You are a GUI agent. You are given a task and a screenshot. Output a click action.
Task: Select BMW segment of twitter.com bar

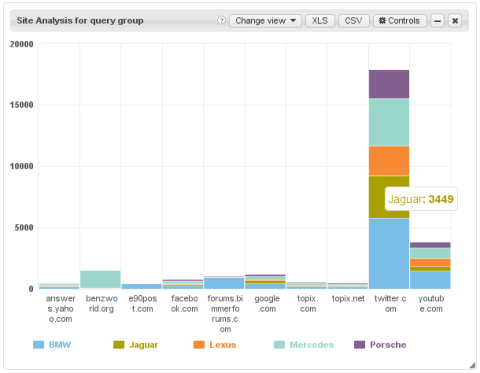pos(389,254)
